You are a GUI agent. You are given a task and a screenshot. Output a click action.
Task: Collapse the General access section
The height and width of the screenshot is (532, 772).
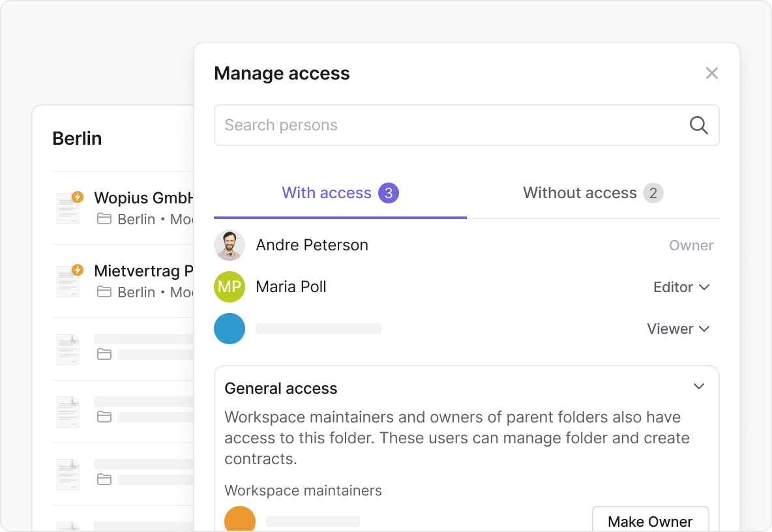pos(698,387)
